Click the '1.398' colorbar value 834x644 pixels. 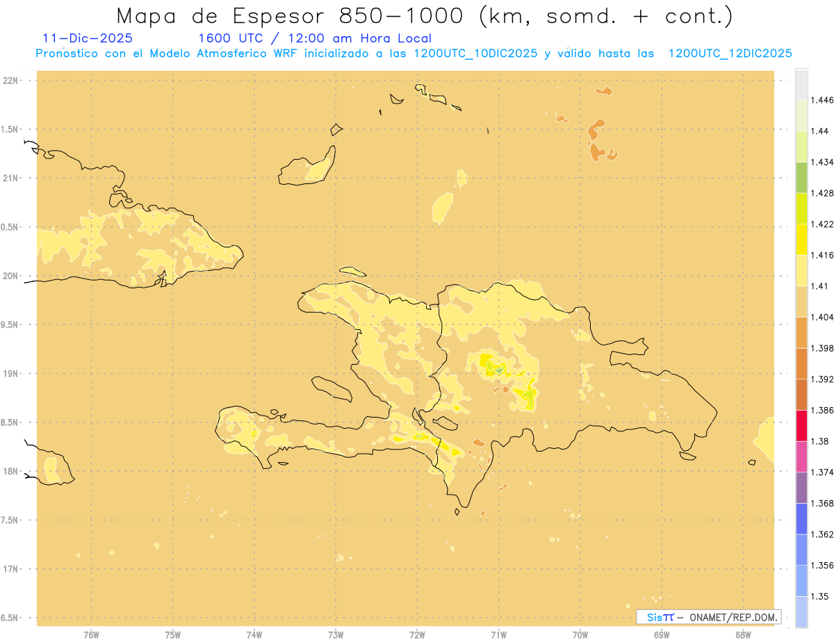click(x=821, y=348)
